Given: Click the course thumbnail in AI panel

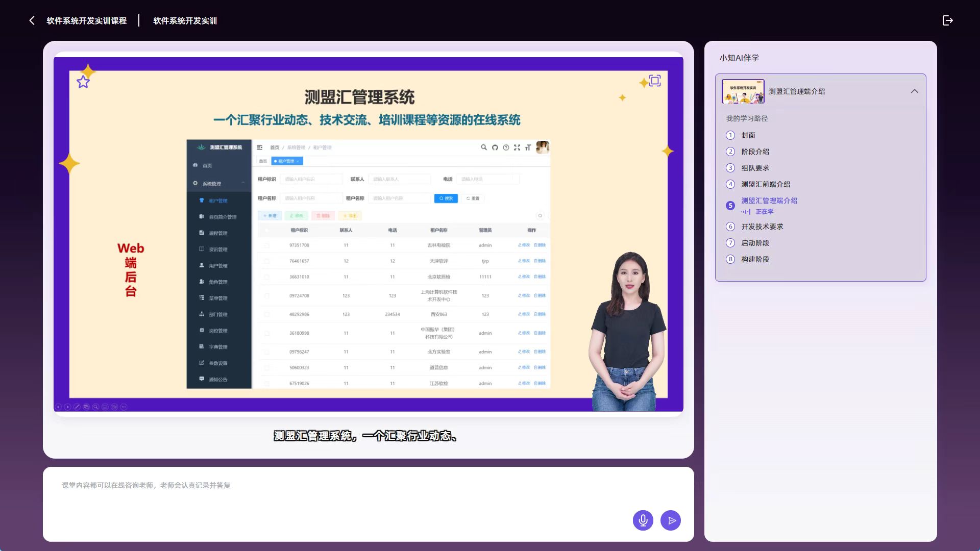Looking at the screenshot, I should 743,91.
